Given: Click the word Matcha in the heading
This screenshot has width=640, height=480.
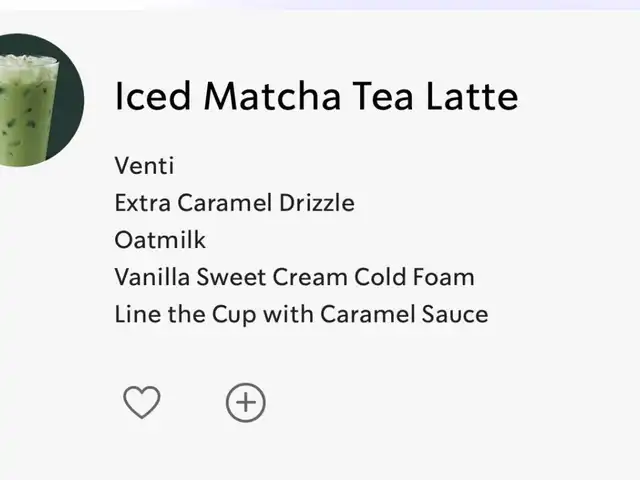Looking at the screenshot, I should [272, 96].
